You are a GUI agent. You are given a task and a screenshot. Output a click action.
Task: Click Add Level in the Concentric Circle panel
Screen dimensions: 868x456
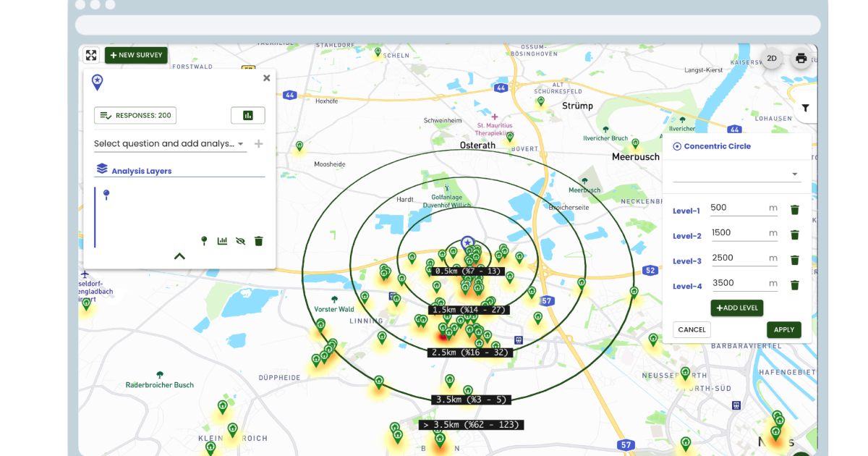point(736,308)
